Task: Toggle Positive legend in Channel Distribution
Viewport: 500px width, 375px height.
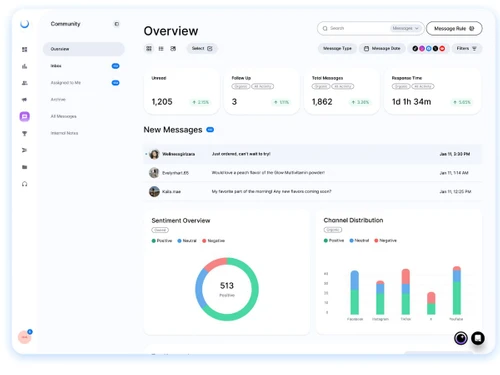Action: 334,240
